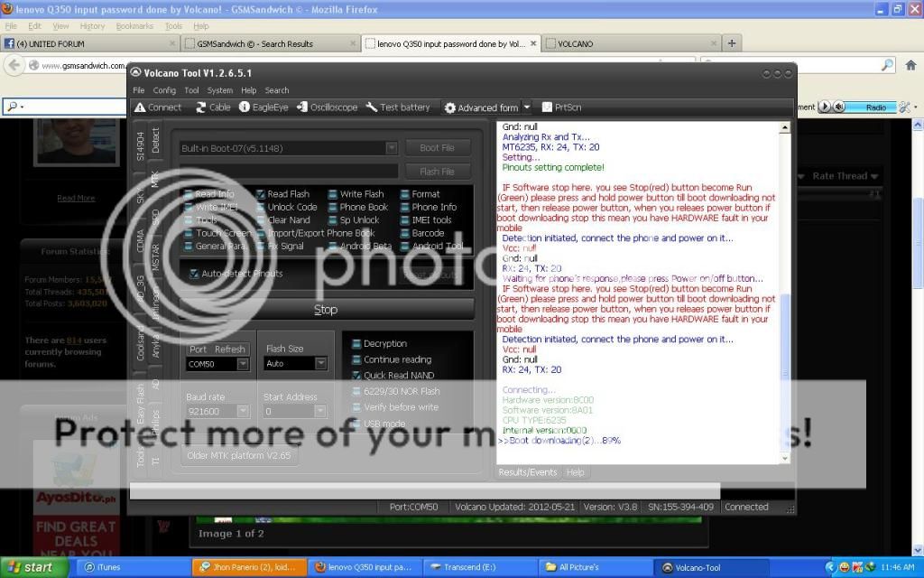Take a screenshot with PrtScn icon

click(x=546, y=107)
